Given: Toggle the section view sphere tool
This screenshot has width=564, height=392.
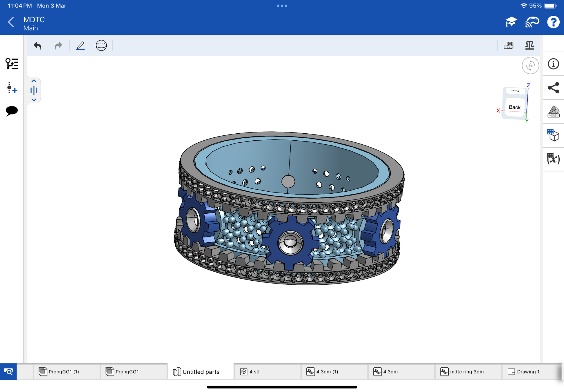Looking at the screenshot, I should coord(101,46).
